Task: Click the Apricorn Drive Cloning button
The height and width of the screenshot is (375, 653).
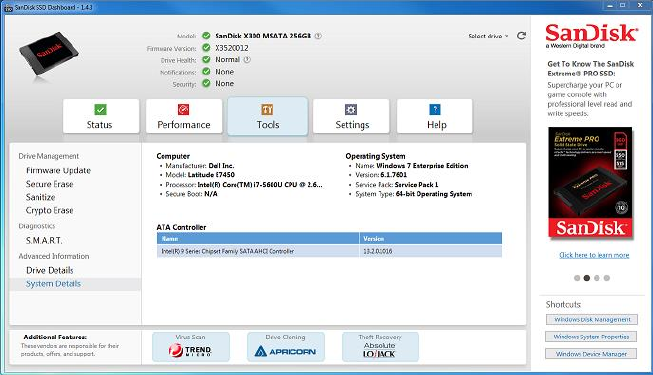Action: click(286, 347)
